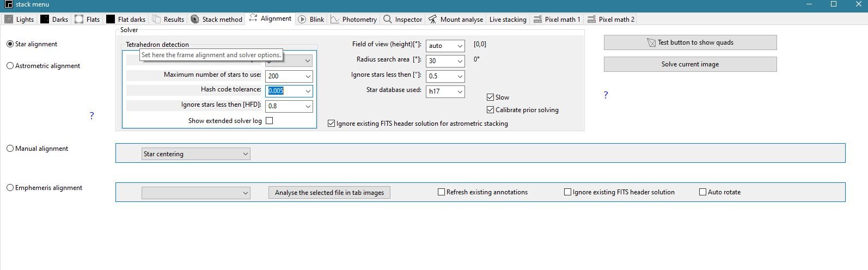Expand Field of view (height) dropdown

(x=460, y=46)
